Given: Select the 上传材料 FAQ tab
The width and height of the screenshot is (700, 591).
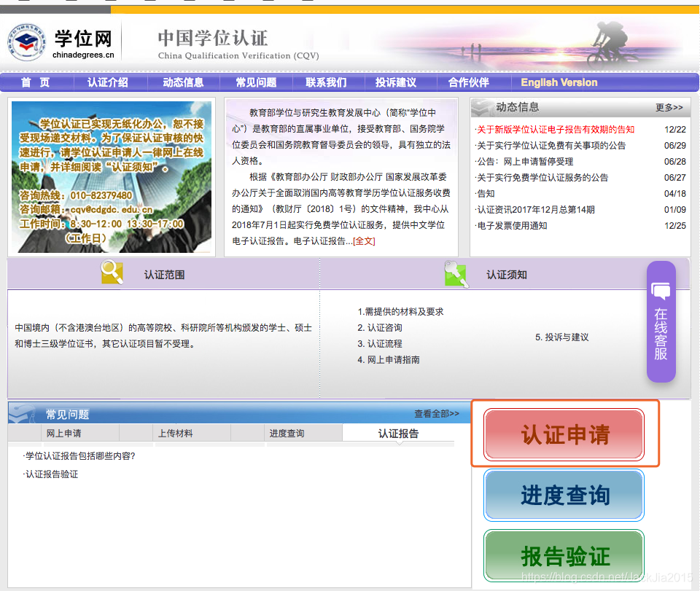Looking at the screenshot, I should coord(175,433).
